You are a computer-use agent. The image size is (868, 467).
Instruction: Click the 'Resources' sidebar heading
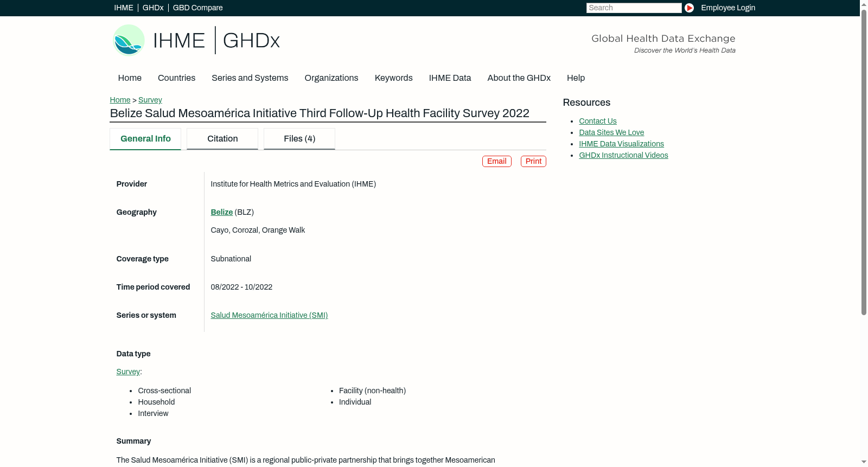pyautogui.click(x=586, y=103)
